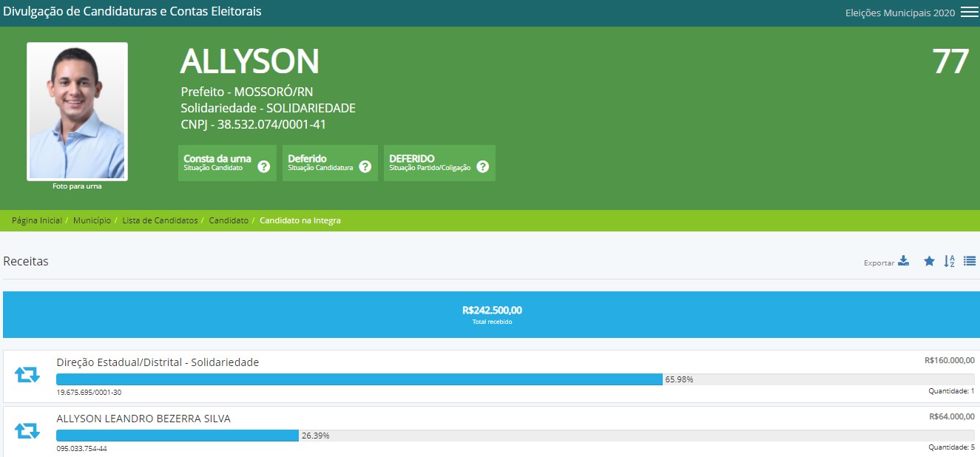Open the hamburger menu icon

point(969,13)
